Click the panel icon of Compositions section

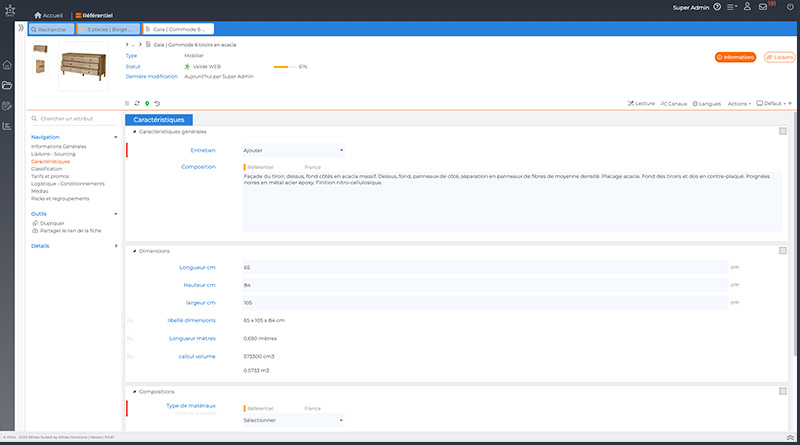783,391
